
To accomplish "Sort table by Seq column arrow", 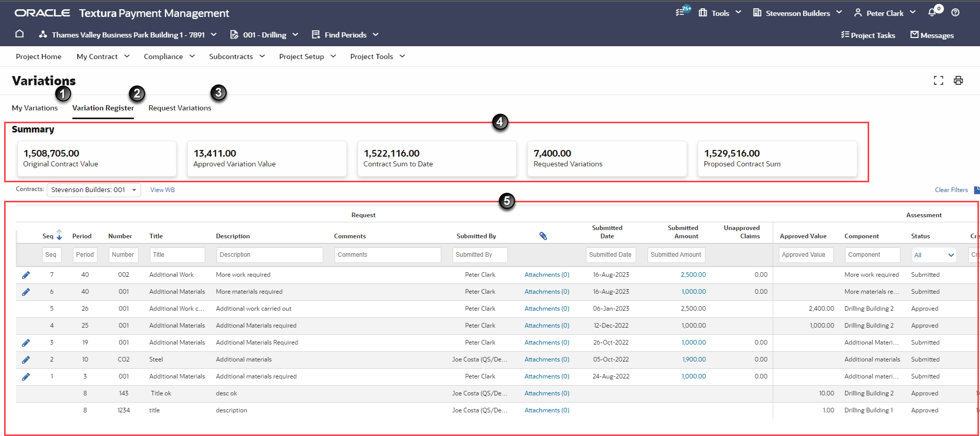I will (x=60, y=235).
